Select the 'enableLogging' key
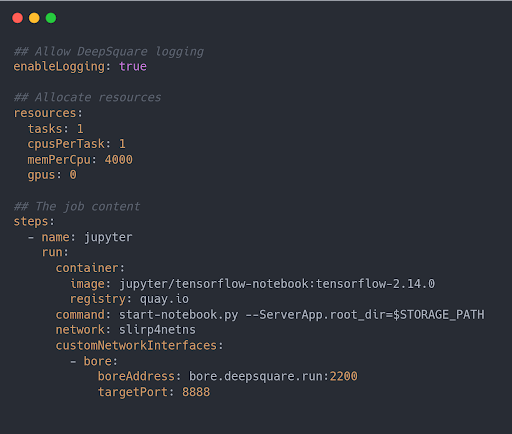The height and width of the screenshot is (434, 512). [x=59, y=67]
